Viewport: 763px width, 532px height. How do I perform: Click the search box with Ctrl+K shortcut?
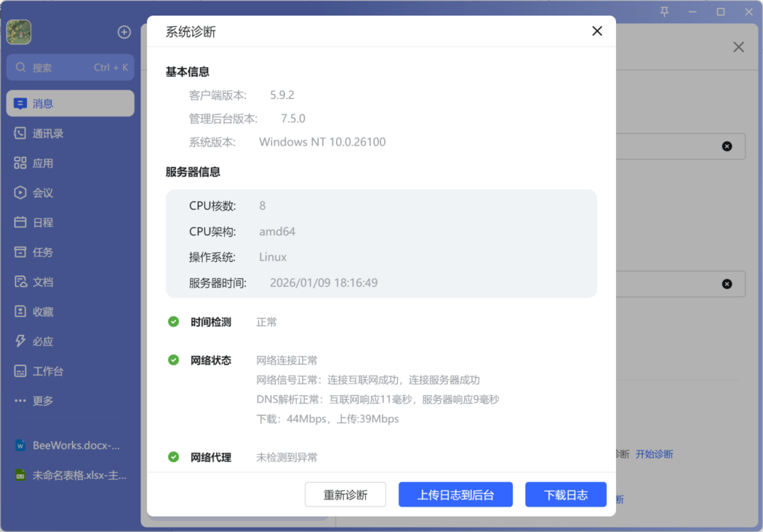[70, 67]
